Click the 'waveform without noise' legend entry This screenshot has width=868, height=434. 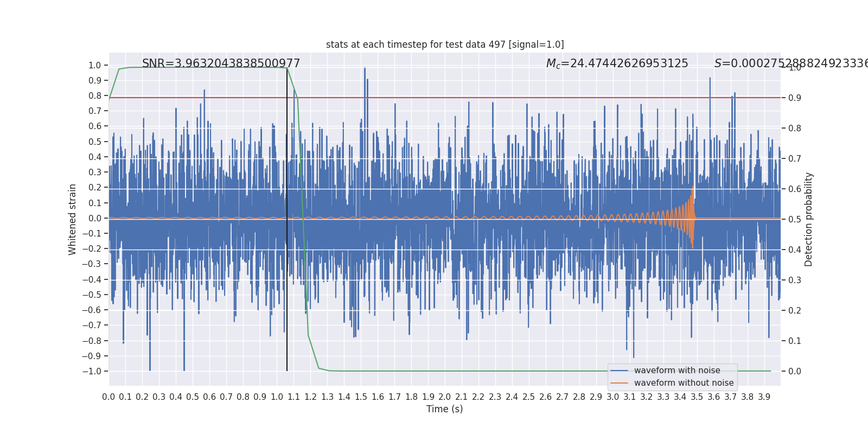684,383
